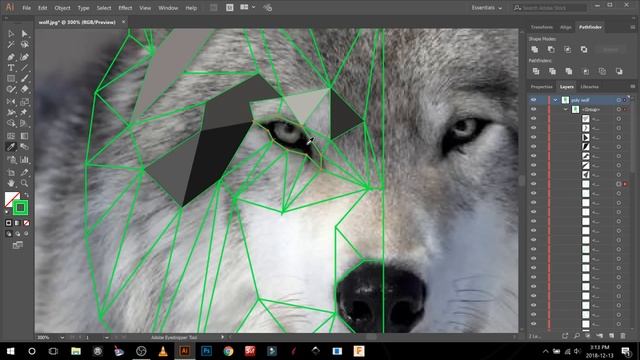
Task: Click the Exclude shape mode icon
Action: coord(584,49)
